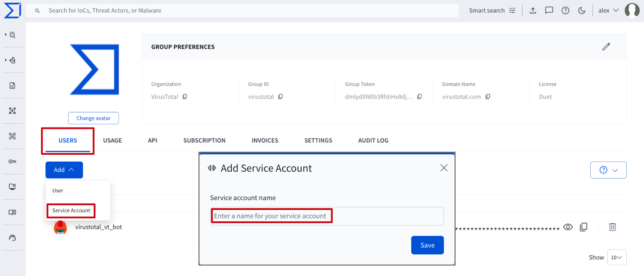Click the VirusTotal sigma logo in top corner

[x=12, y=10]
